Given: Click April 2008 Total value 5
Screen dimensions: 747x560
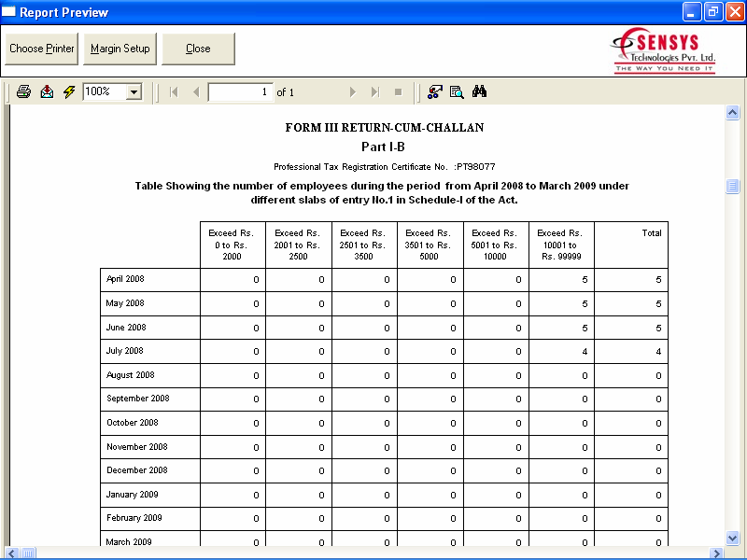Looking at the screenshot, I should (658, 280).
